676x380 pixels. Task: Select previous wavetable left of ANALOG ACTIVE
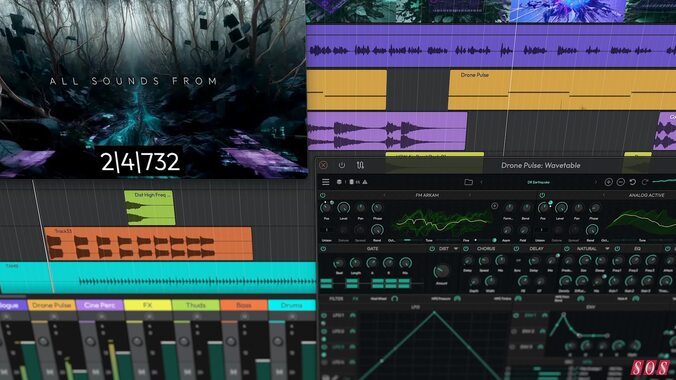coord(604,195)
